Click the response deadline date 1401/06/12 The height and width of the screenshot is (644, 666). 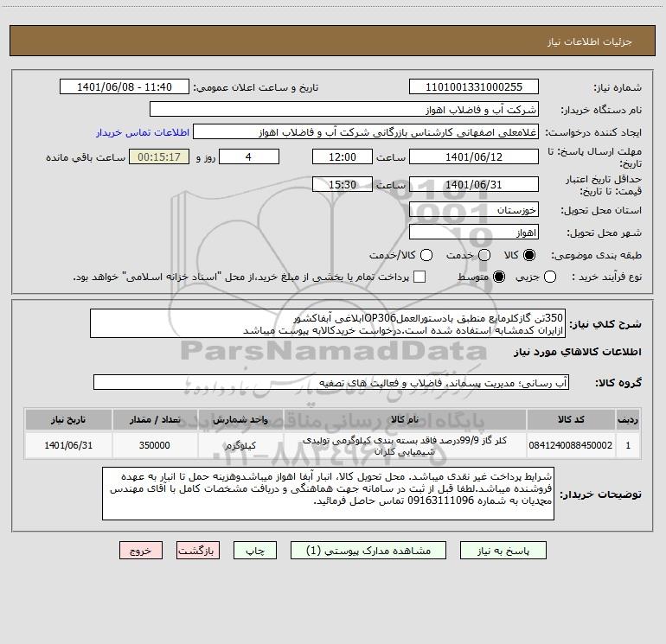pos(474,156)
